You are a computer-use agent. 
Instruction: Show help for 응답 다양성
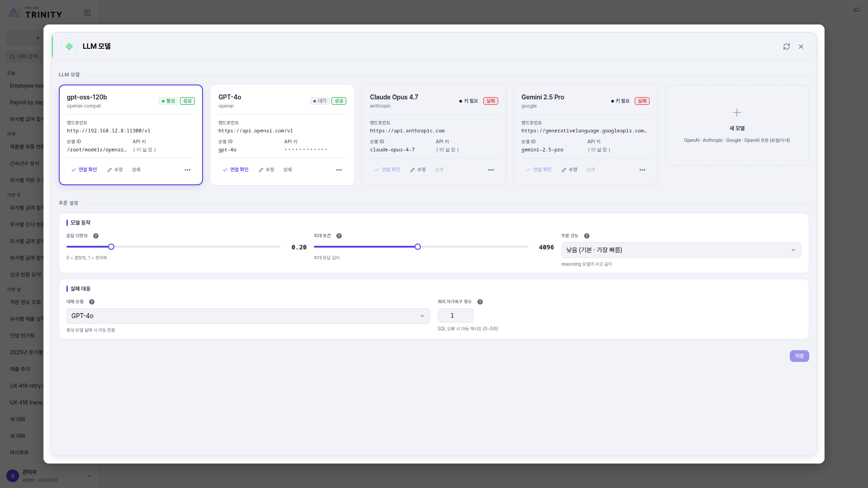click(96, 236)
